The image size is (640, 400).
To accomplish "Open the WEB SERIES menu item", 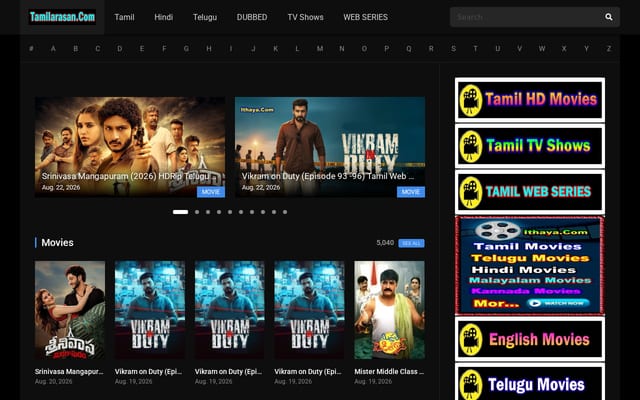I will coord(365,17).
